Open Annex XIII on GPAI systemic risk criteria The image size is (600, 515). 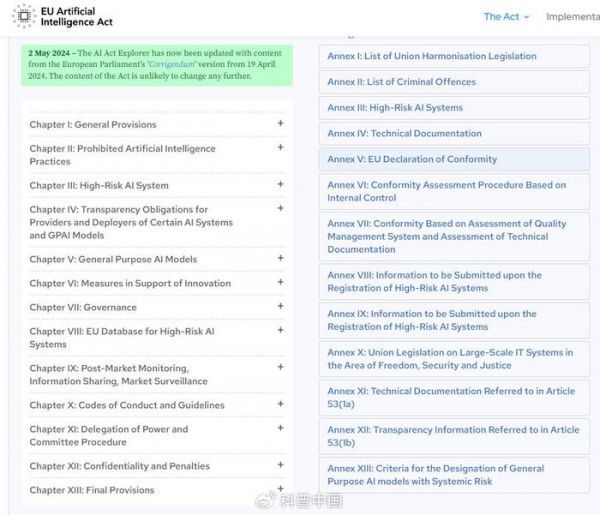pyautogui.click(x=435, y=474)
